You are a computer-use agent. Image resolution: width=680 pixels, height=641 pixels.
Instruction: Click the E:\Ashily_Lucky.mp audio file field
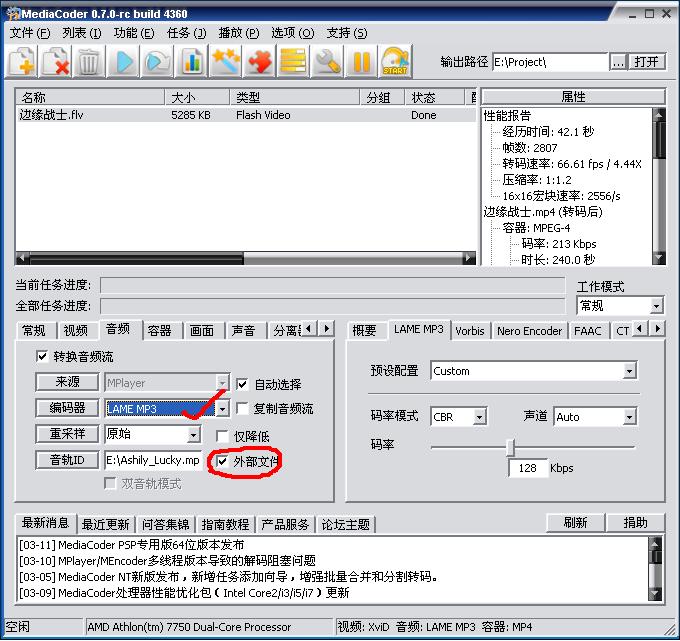point(153,460)
